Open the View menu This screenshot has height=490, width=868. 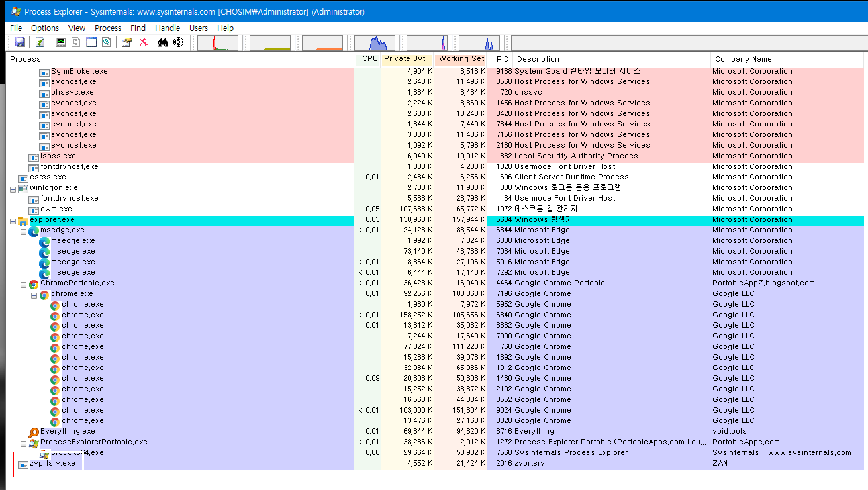tap(77, 28)
